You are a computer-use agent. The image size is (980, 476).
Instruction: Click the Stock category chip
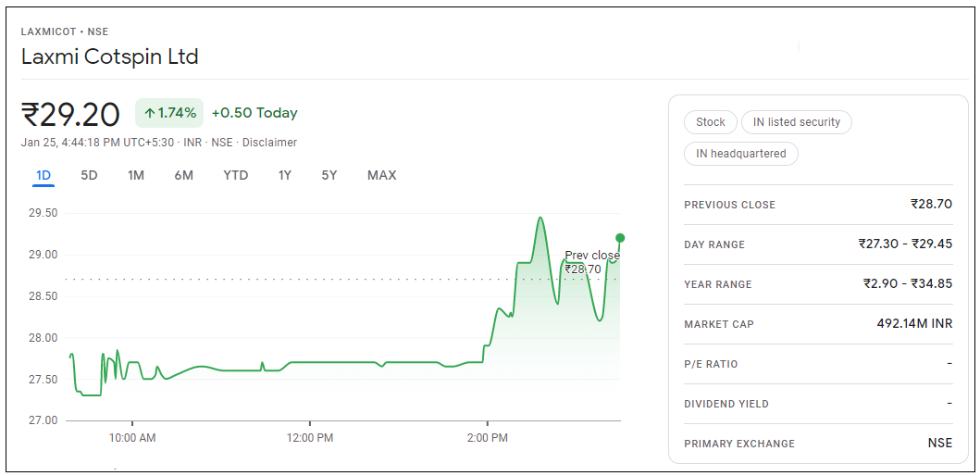tap(711, 122)
